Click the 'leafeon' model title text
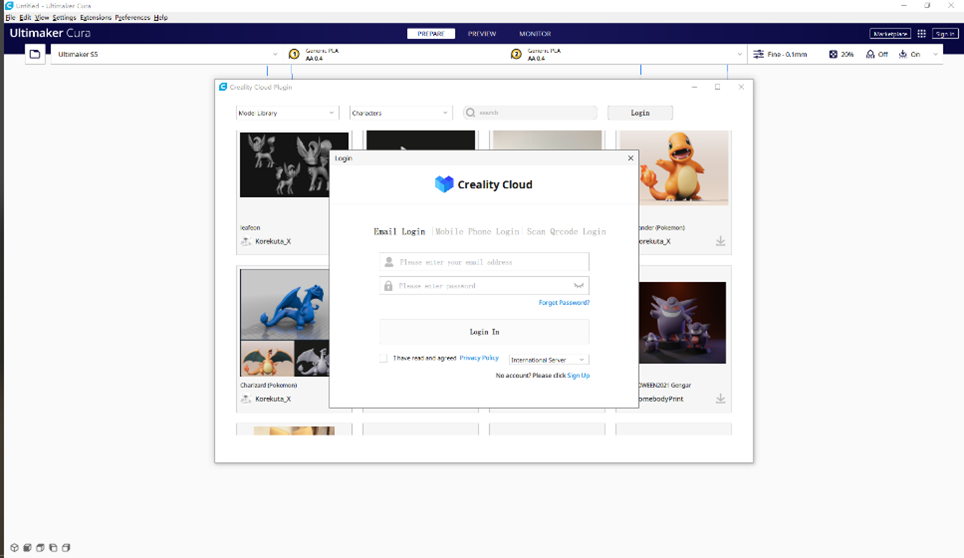The width and height of the screenshot is (964, 558). coord(250,228)
